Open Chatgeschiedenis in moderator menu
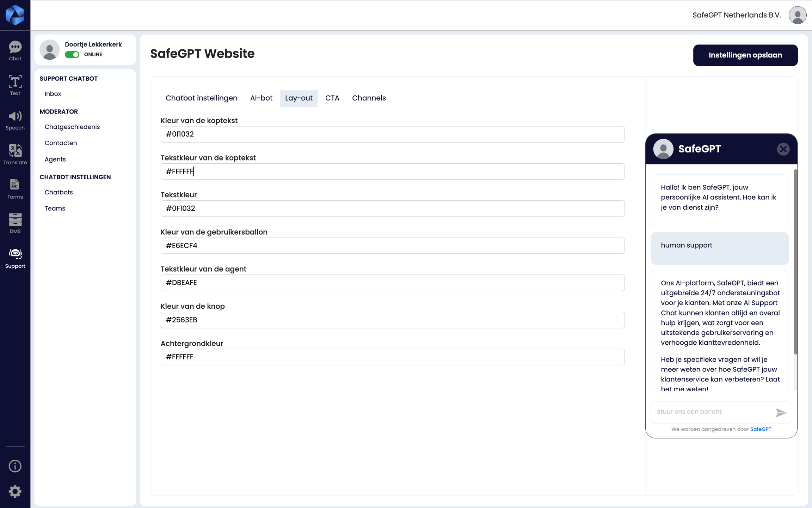812x508 pixels. click(x=72, y=127)
